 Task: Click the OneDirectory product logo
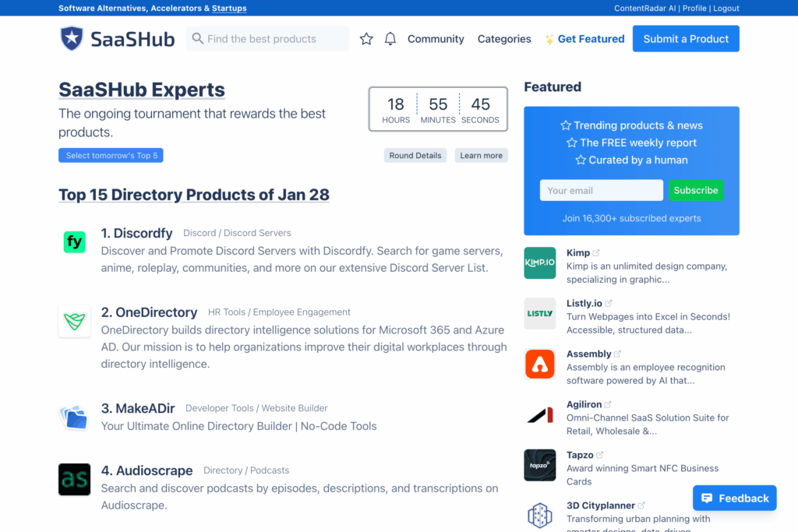pos(74,321)
